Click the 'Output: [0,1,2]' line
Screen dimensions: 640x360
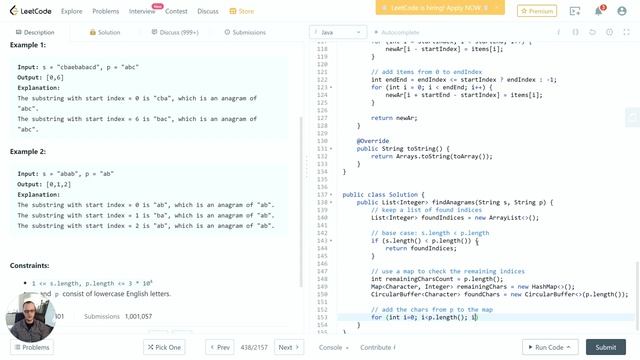[44, 184]
